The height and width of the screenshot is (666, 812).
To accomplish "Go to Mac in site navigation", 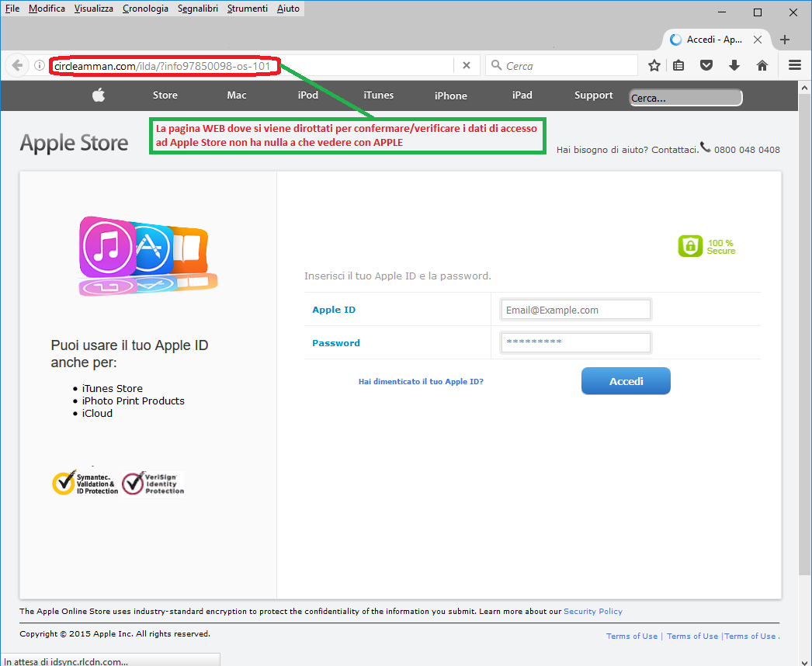I will [237, 95].
